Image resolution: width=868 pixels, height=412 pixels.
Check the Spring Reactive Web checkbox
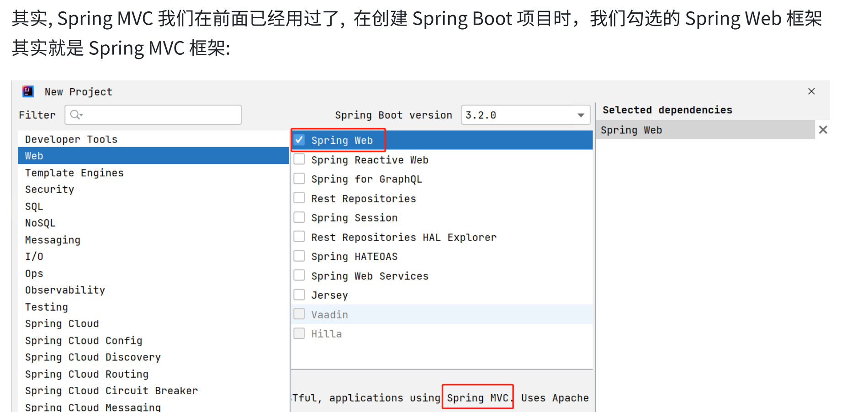(299, 159)
